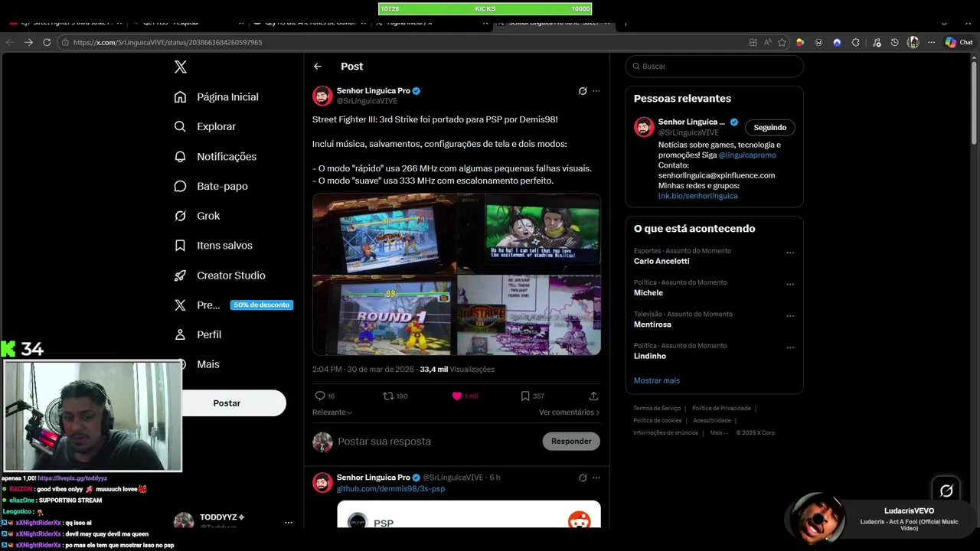980x551 pixels.
Task: Open Política de Privacidade footer link
Action: 721,409
